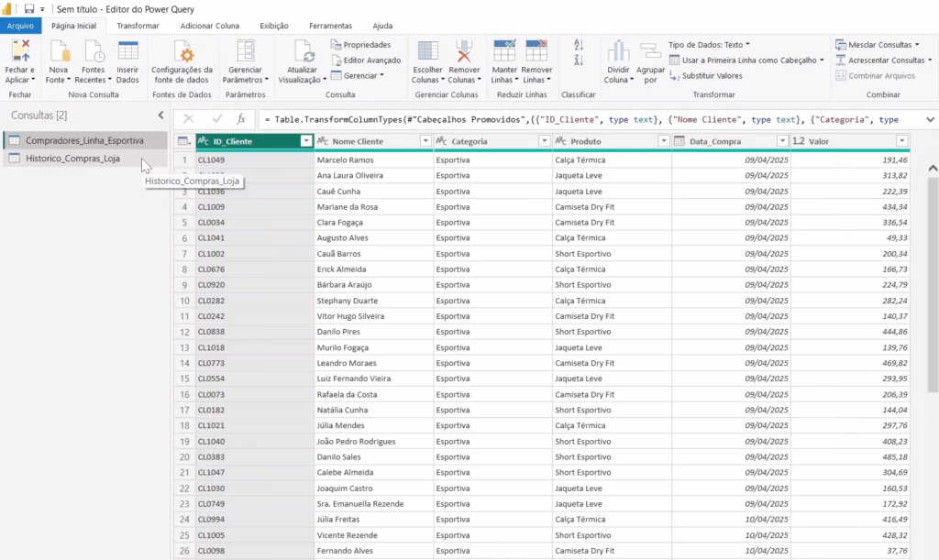939x560 pixels.
Task: Click the Gerenciar Parâmetros icon
Action: pos(246,50)
